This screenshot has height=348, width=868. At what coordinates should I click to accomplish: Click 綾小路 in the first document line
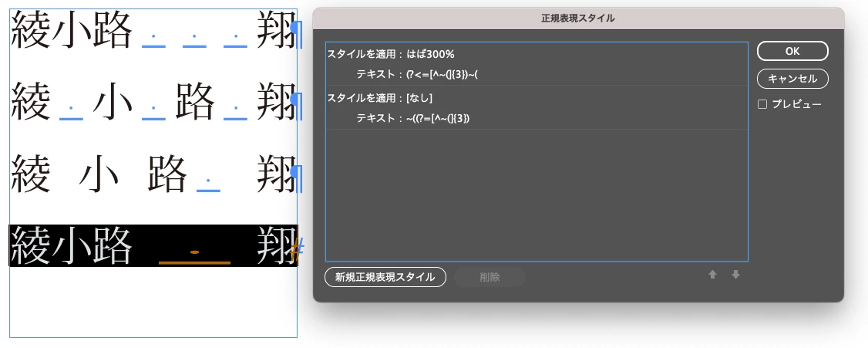pos(72,29)
